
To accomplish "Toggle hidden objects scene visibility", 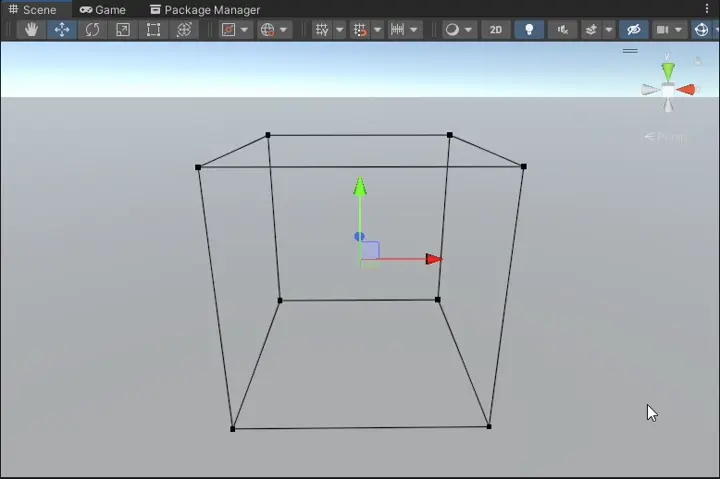I will [634, 30].
